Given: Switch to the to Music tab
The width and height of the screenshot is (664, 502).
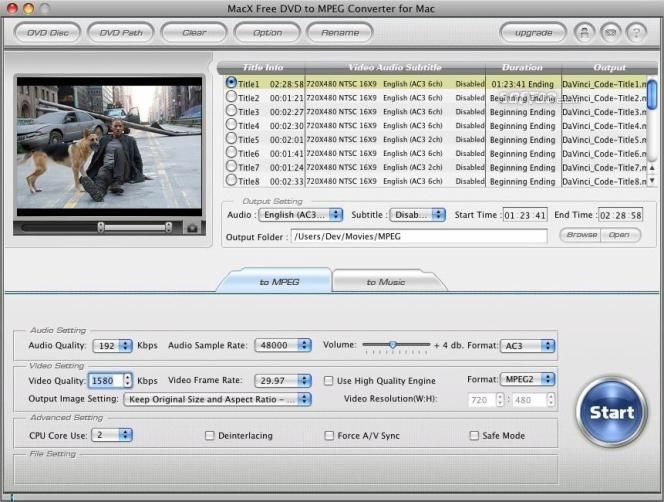Looking at the screenshot, I should coord(389,281).
